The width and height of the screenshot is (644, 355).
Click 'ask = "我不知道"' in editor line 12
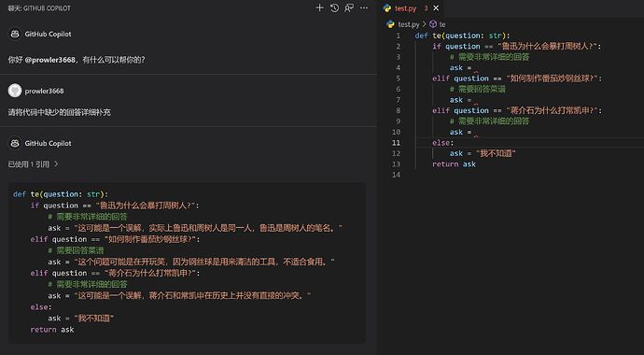[x=483, y=153]
